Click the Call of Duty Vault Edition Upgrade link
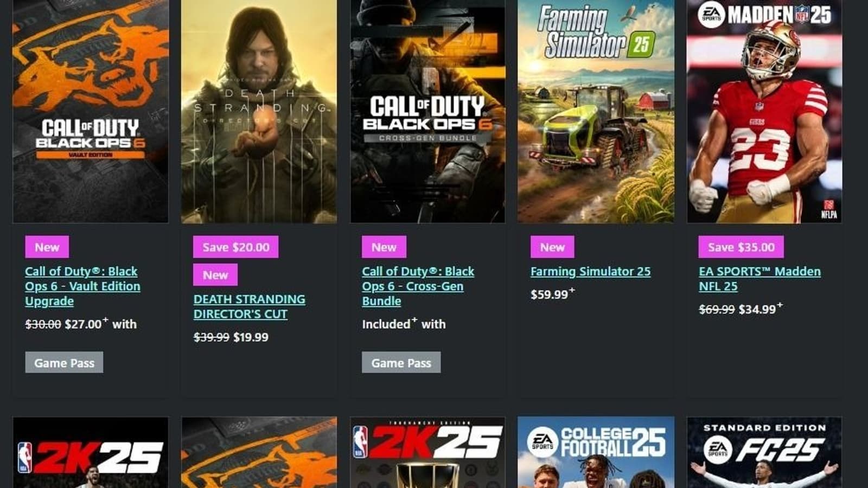The image size is (868, 488). coord(82,286)
